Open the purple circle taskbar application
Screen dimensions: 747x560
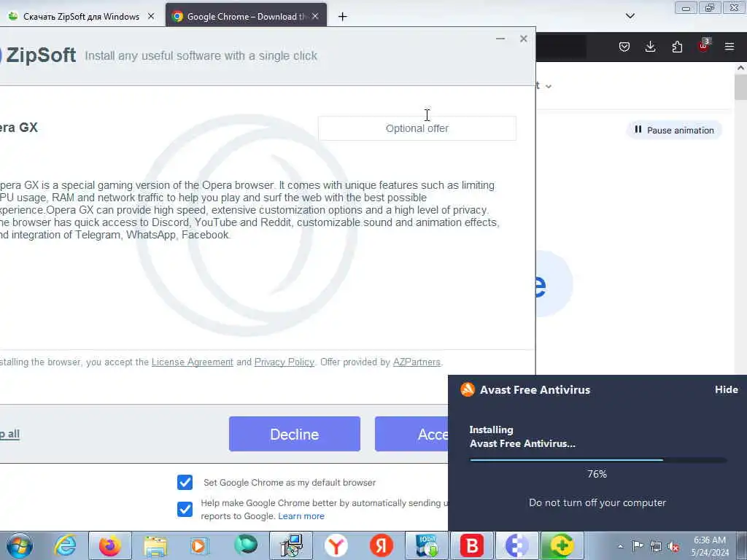coord(517,545)
